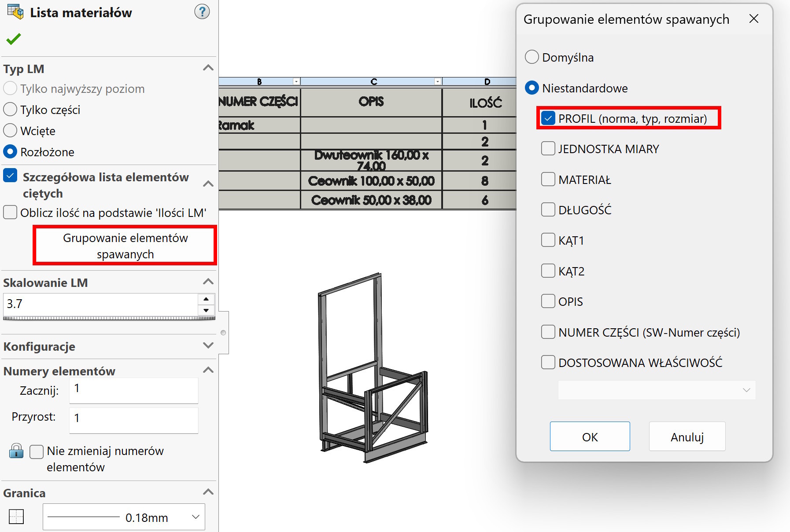Viewport: 790px width, 532px height.
Task: Select the Domyślna radio option
Action: pos(532,57)
